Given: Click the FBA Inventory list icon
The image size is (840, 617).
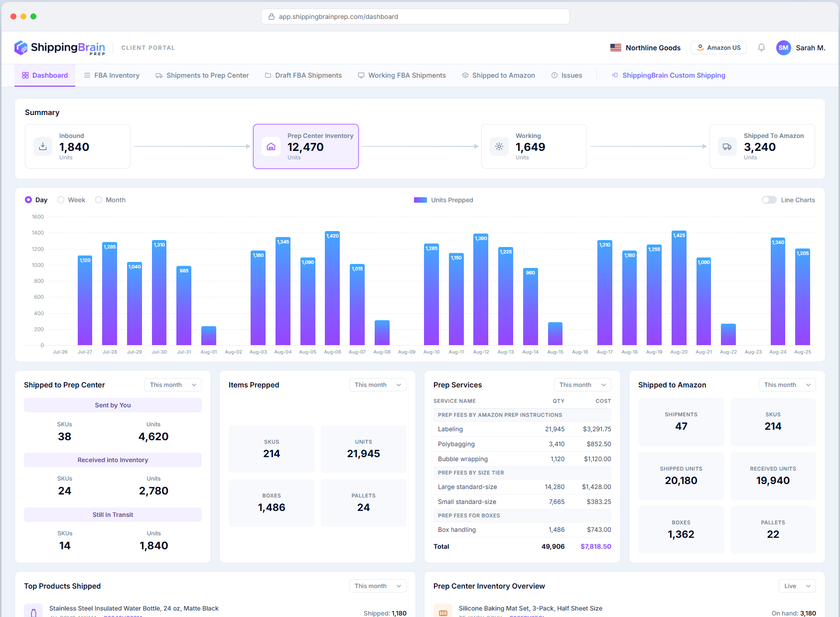Looking at the screenshot, I should 87,75.
